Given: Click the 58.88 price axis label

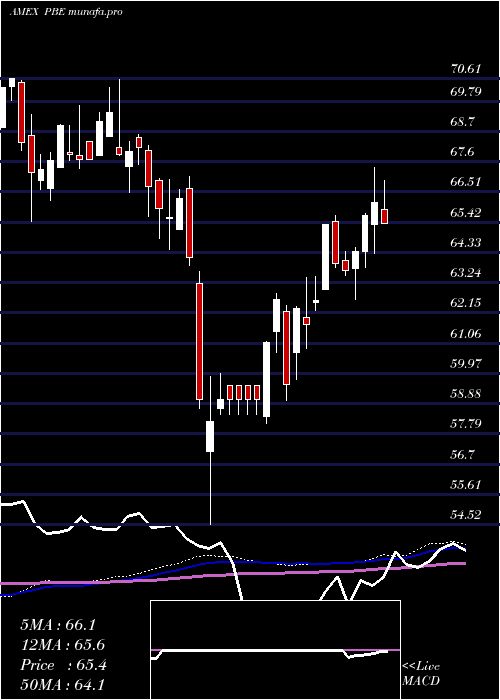Looking at the screenshot, I should coord(467,394).
